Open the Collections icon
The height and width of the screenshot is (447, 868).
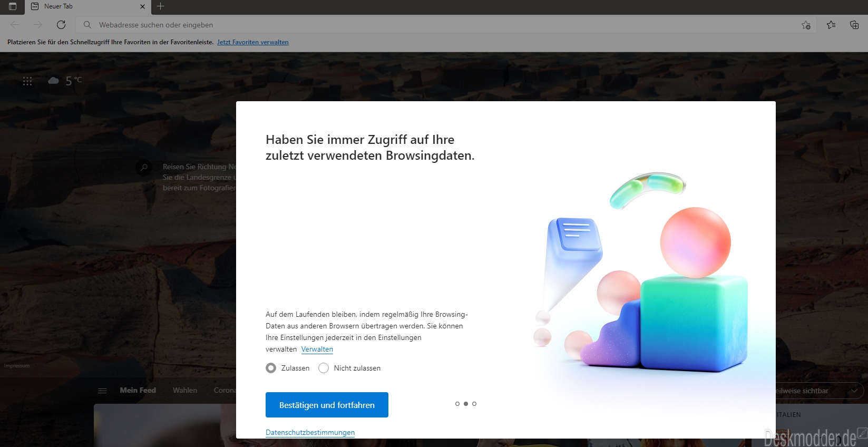pos(854,25)
